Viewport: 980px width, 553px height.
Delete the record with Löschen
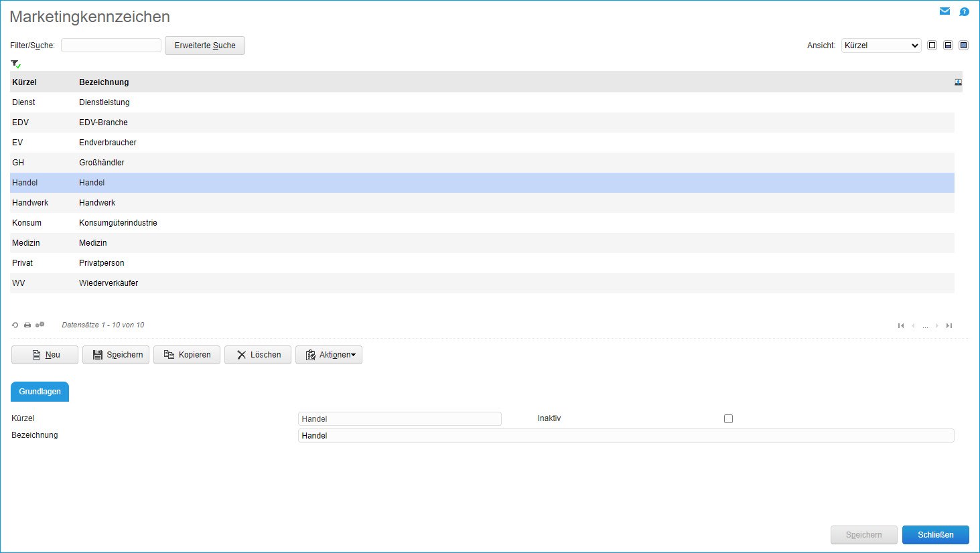258,355
